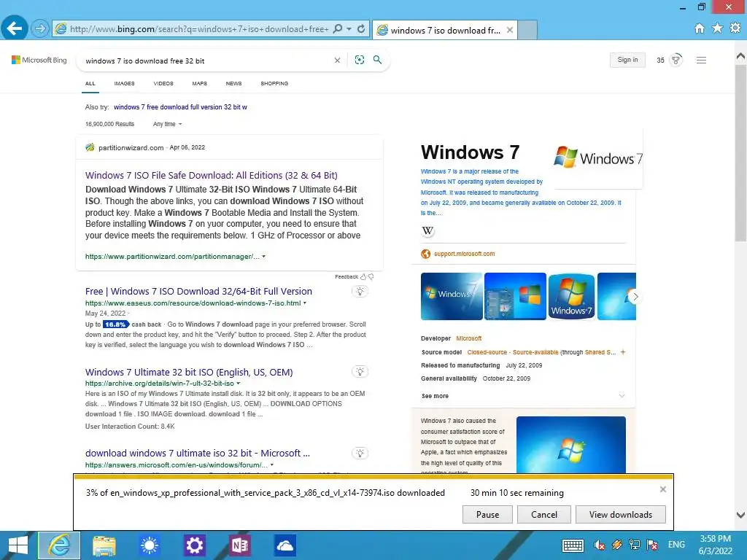The image size is (747, 560).
Task: Click the browser Back arrow button
Action: click(x=15, y=28)
